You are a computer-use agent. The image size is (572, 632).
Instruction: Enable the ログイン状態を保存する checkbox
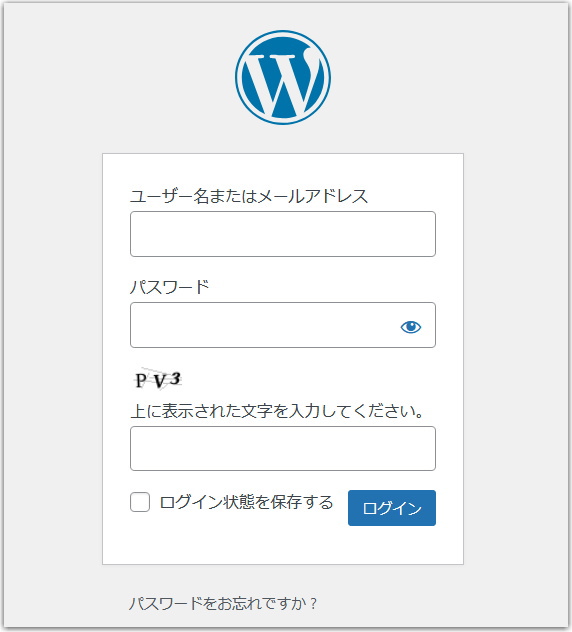(x=140, y=502)
